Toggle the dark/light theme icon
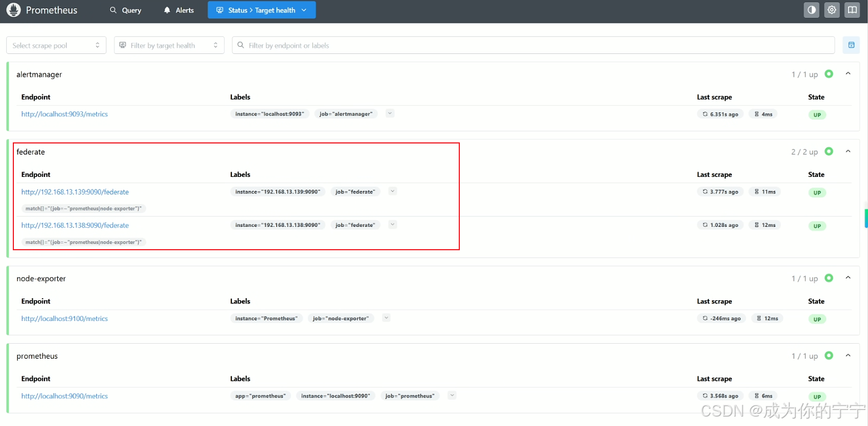This screenshot has height=426, width=868. coord(811,10)
